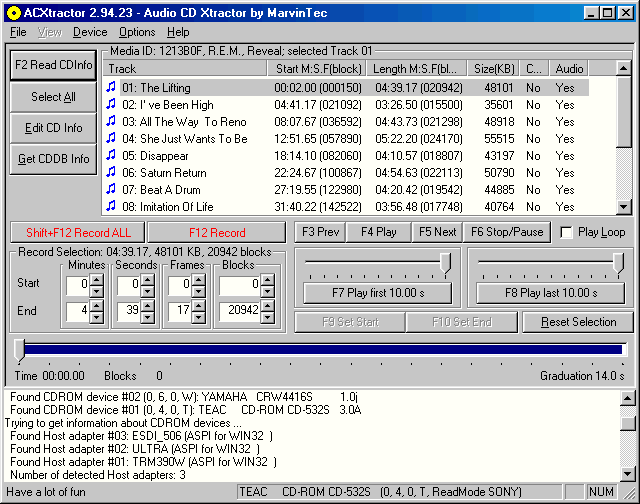640x504 pixels.
Task: Click note icon beside Imitation Of Life
Action: click(x=112, y=207)
